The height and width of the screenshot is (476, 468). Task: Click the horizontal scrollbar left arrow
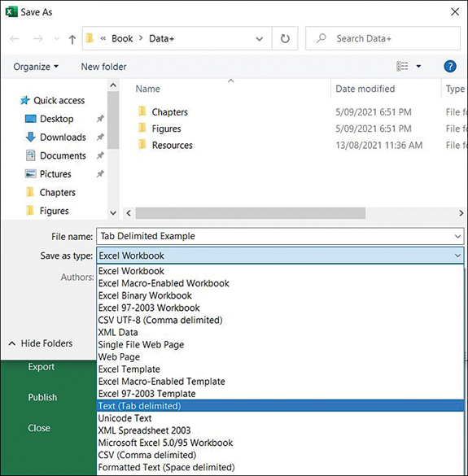129,213
